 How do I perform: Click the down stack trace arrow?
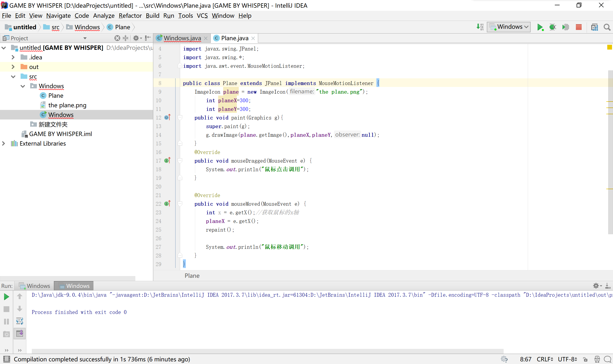pos(20,309)
